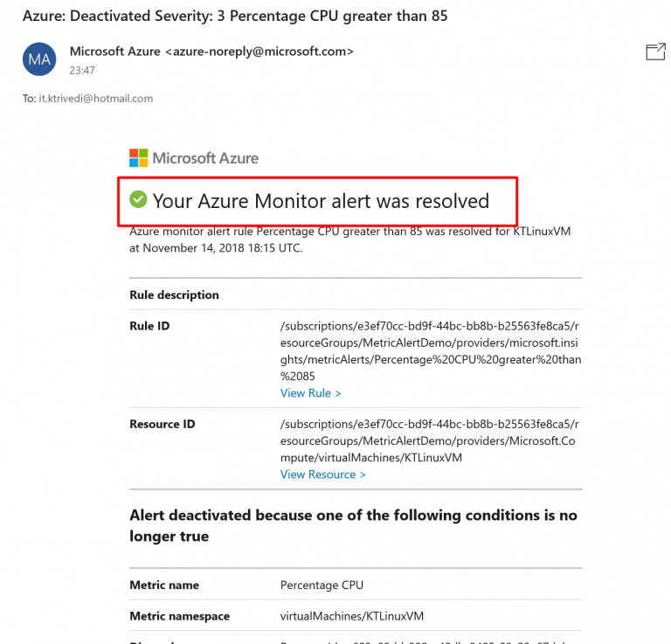Click the Percentage CPU metric value
The image size is (671, 644).
(322, 585)
